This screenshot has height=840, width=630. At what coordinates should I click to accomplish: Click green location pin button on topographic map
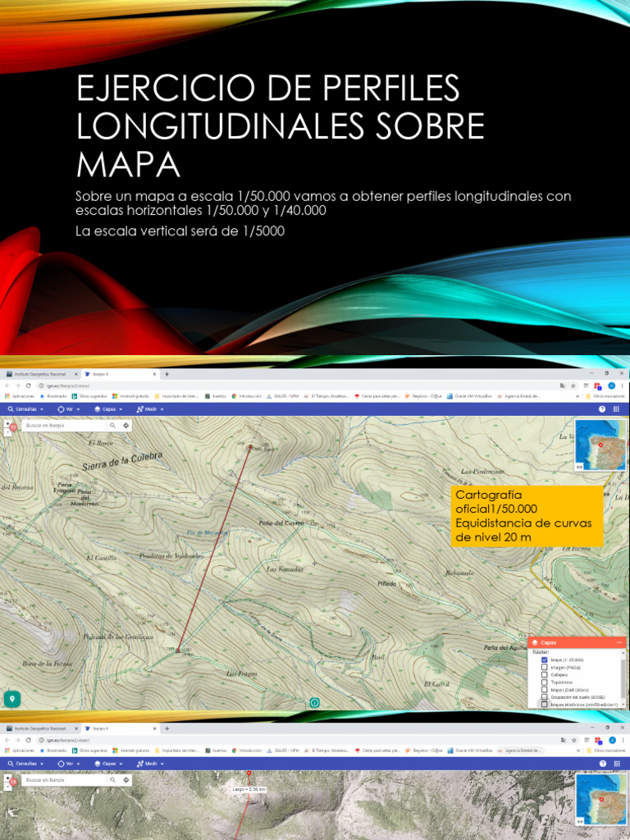pyautogui.click(x=11, y=698)
